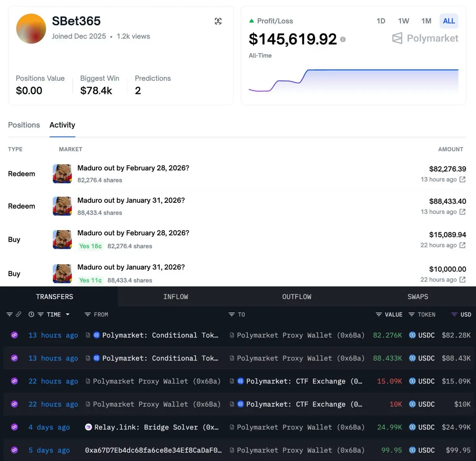The width and height of the screenshot is (476, 461).
Task: Click Polygon chain icon in $82.28K transfer row
Action: click(14, 335)
